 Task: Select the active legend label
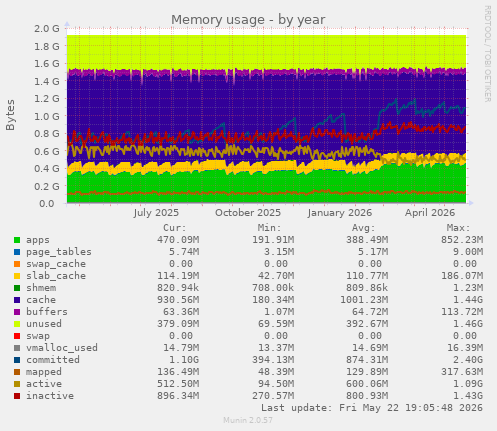tap(44, 384)
